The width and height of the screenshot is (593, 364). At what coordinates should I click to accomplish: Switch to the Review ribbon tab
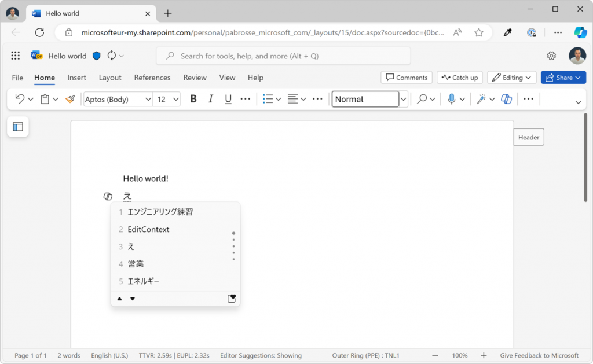click(x=195, y=77)
